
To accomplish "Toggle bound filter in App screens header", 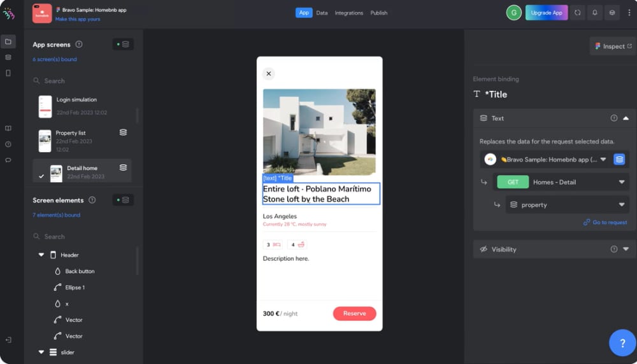I will click(x=123, y=45).
